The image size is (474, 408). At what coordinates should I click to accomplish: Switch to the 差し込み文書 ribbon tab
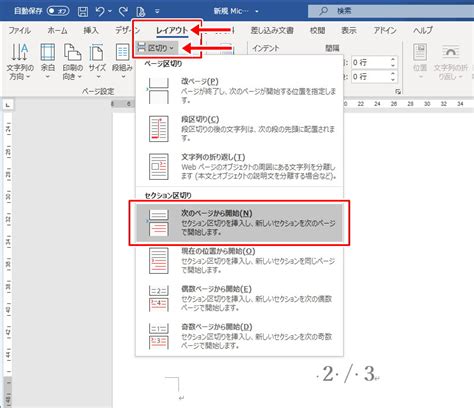(272, 31)
